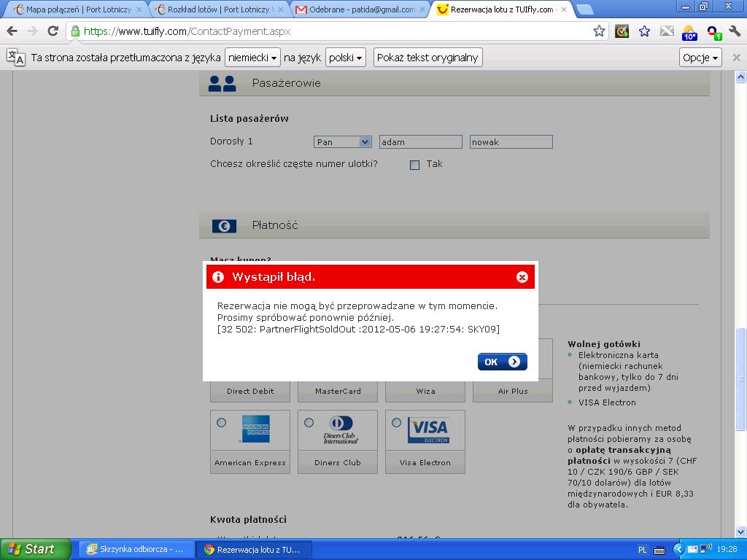This screenshot has width=747, height=560.
Task: Click the bookmark star in address bar
Action: point(599,31)
